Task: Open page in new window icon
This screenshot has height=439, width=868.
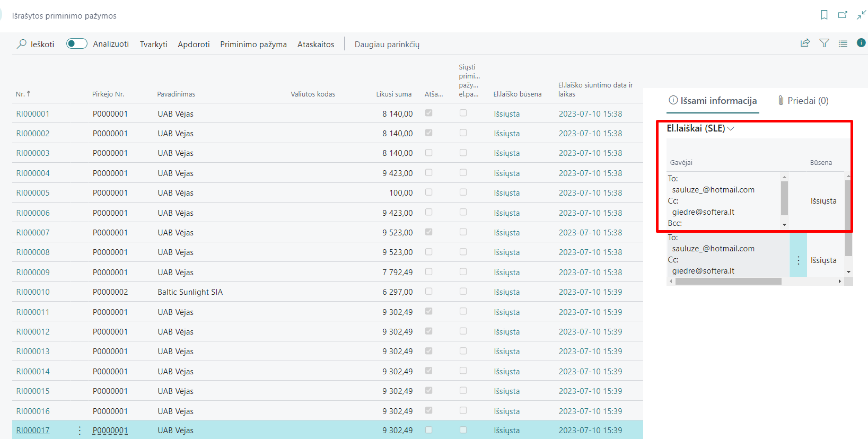Action: coord(843,15)
